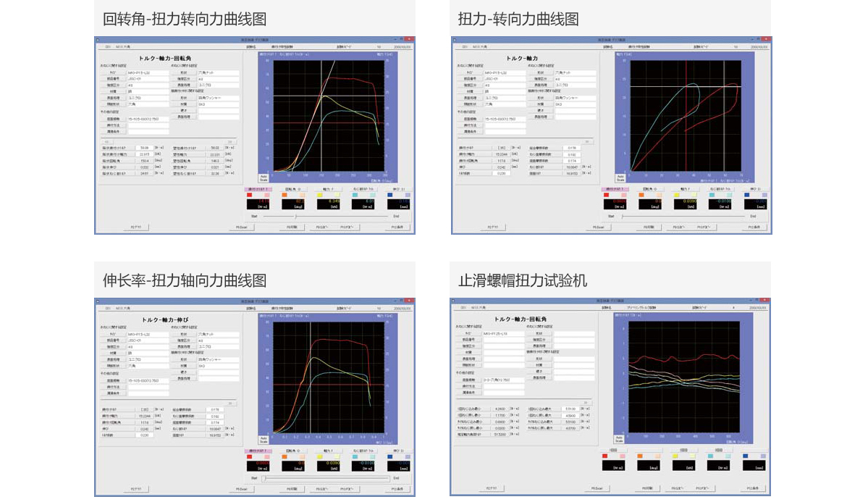Click the [mm] readout in the 回转角-扭力转向力 window
Screen dimensions: 868x502
[x=399, y=204]
